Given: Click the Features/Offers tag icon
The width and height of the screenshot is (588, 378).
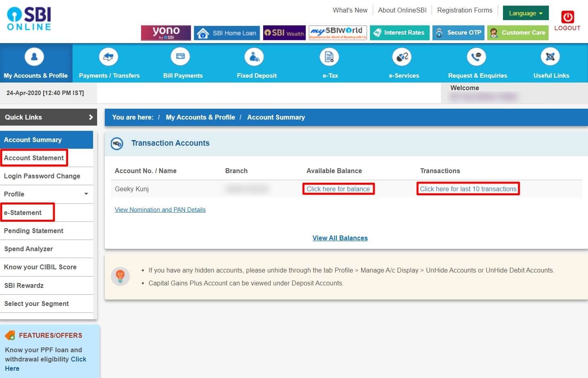Looking at the screenshot, I should (x=10, y=335).
